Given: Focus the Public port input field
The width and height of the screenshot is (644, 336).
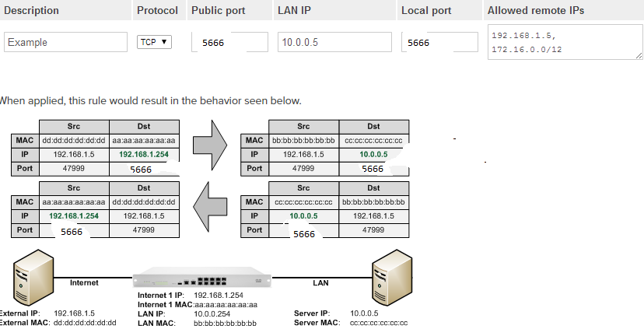Looking at the screenshot, I should click(229, 42).
